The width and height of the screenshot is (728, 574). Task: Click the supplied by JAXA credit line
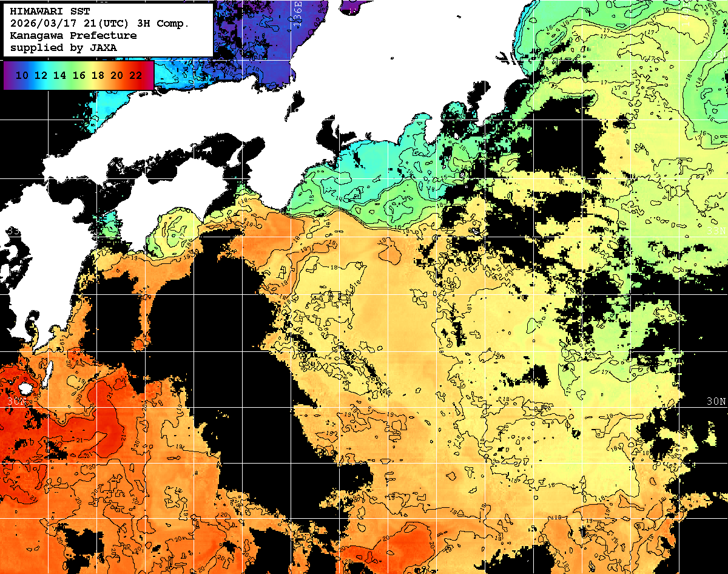point(63,47)
